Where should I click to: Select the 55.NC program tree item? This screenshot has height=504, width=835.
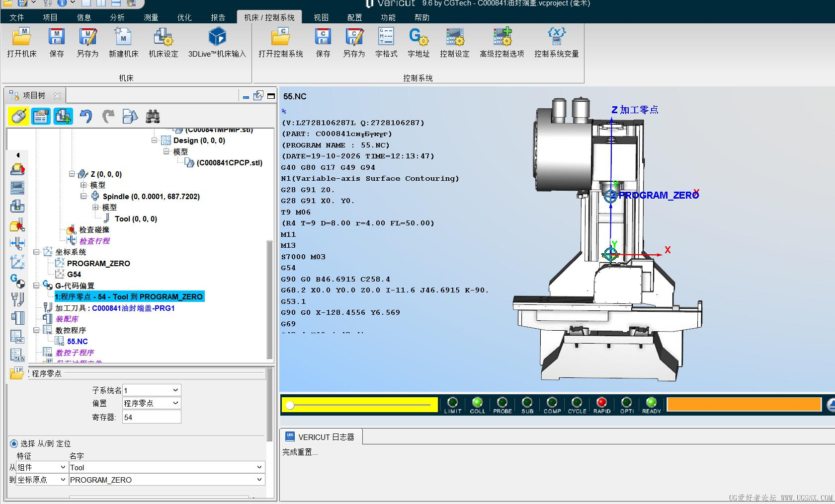(77, 342)
